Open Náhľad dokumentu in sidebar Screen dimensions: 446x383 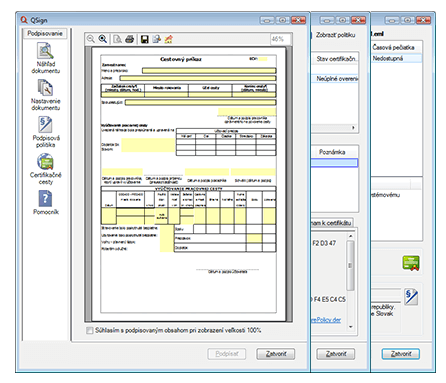click(46, 58)
